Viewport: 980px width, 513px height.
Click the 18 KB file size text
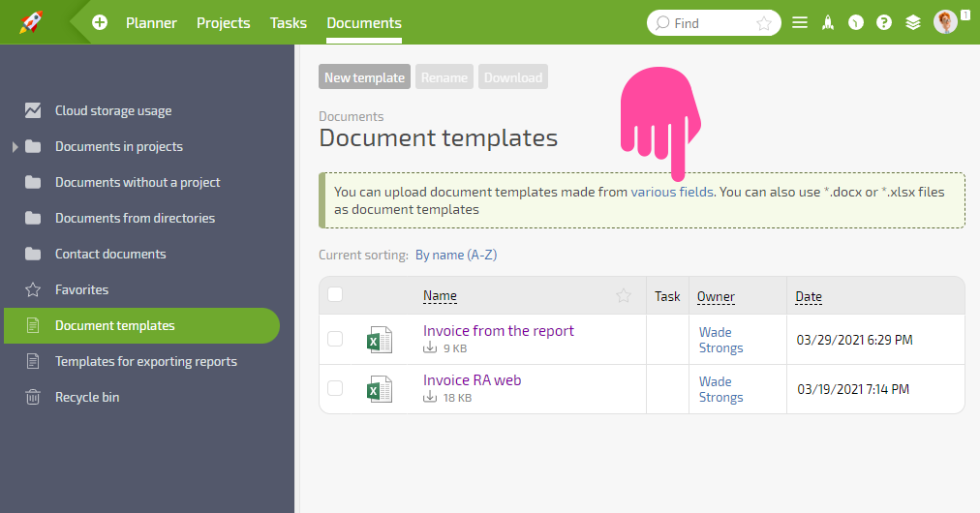[x=457, y=398]
